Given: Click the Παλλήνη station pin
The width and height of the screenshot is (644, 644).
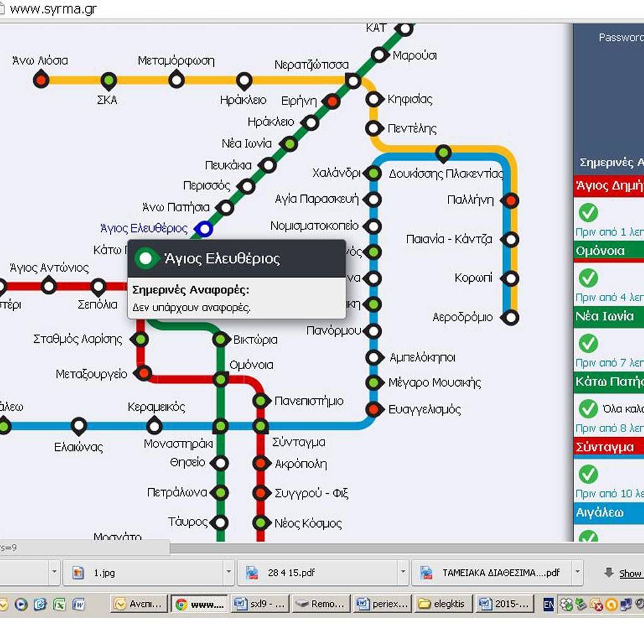Looking at the screenshot, I should point(511,201).
